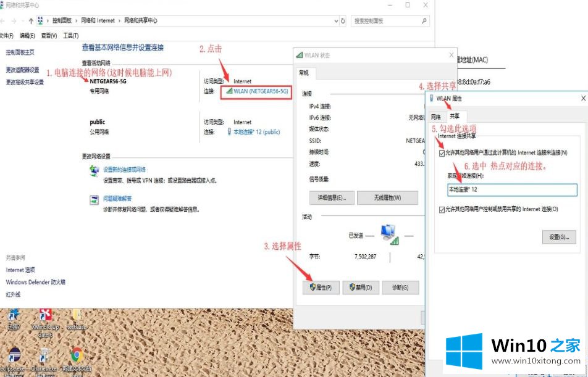
Task: Close the WLAN 属性 dialog
Action: pyautogui.click(x=583, y=98)
